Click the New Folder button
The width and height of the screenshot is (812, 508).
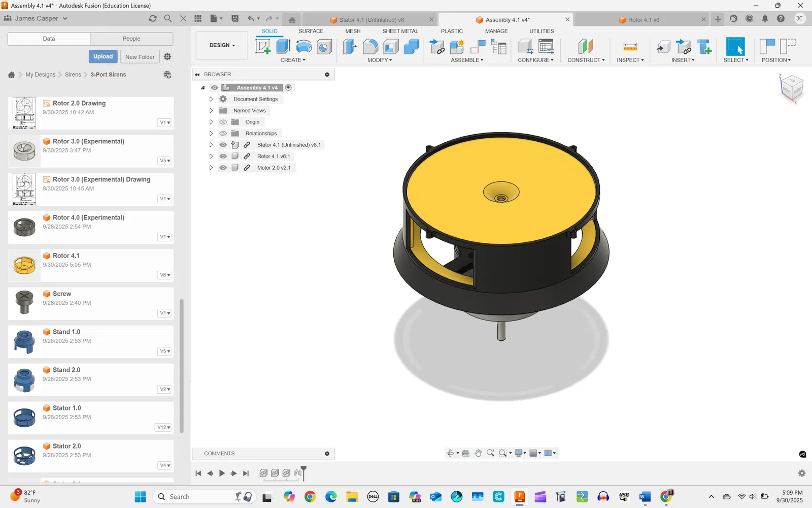point(140,57)
